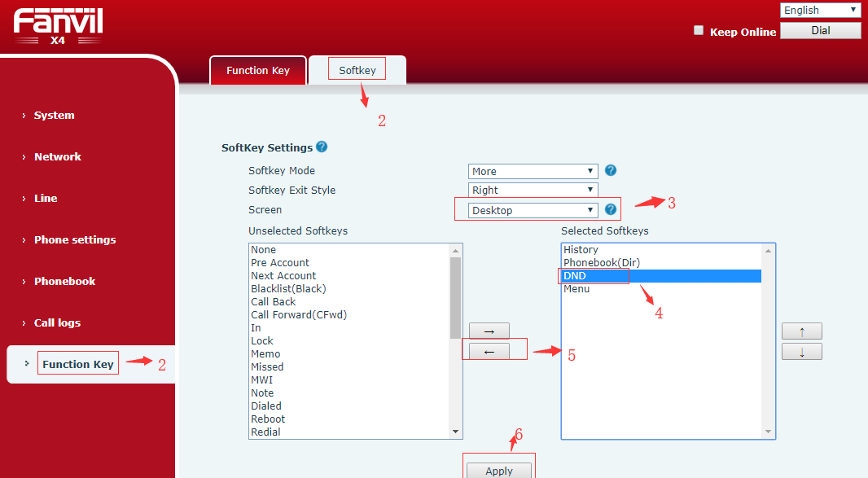Click the Dial button
868x478 pixels.
coord(820,31)
